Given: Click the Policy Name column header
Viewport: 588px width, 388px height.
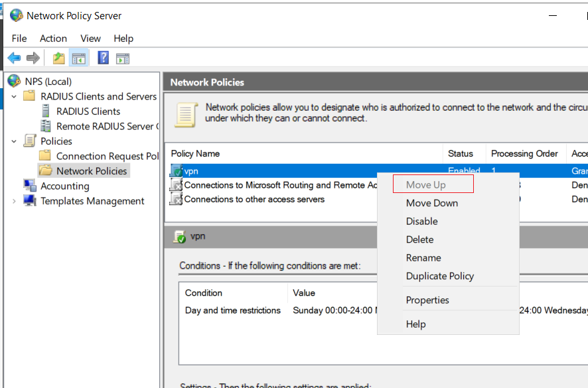Looking at the screenshot, I should (195, 154).
